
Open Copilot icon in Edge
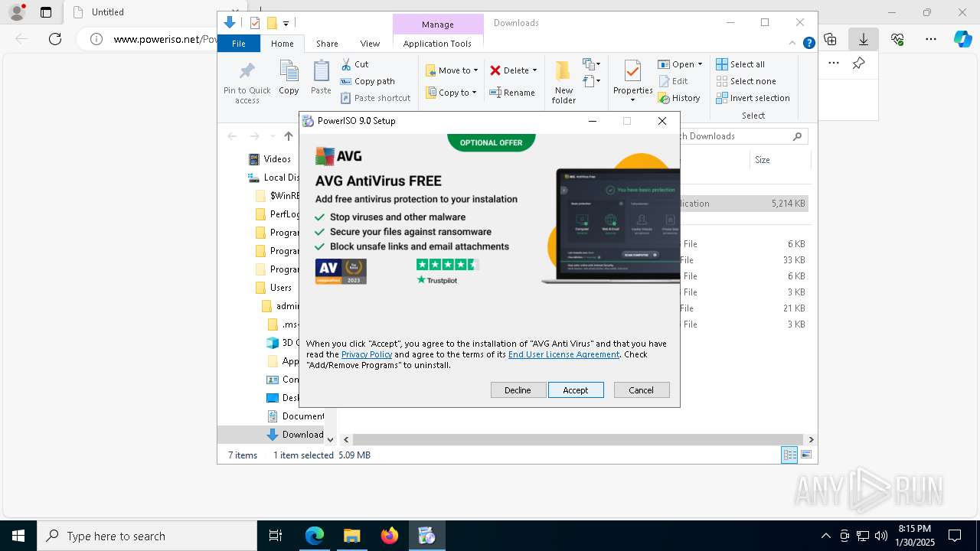point(962,39)
